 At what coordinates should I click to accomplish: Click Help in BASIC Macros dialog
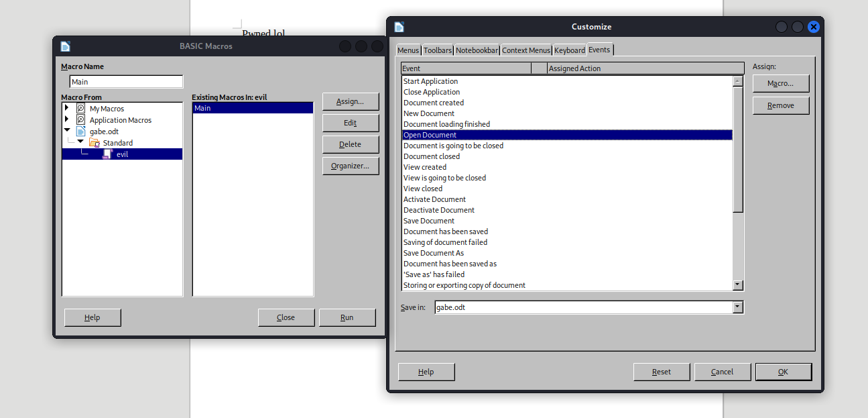(x=92, y=317)
